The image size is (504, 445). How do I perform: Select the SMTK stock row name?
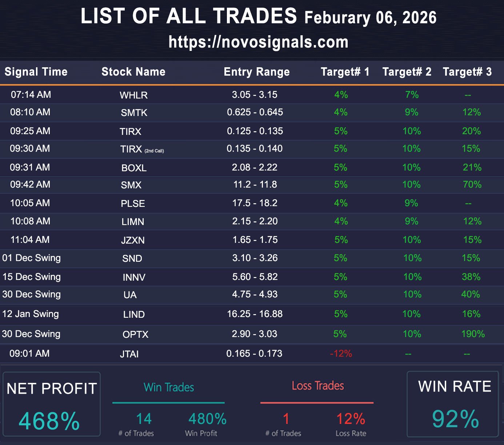(134, 113)
